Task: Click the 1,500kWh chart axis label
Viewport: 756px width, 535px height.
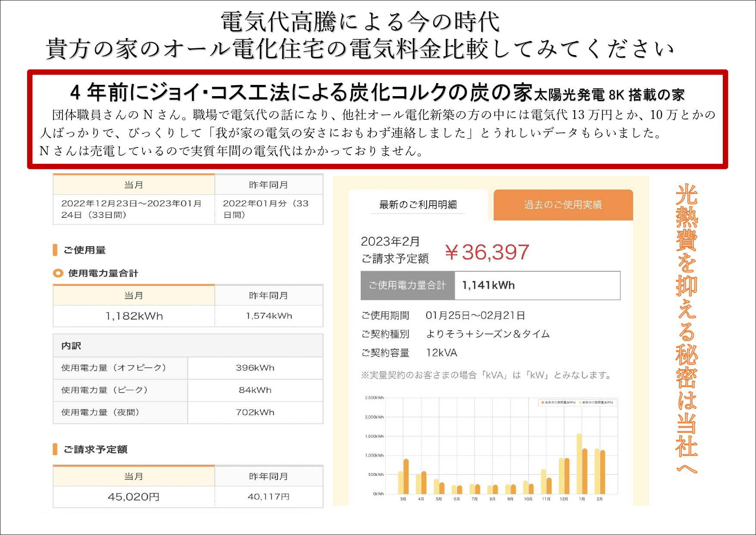Action: click(374, 436)
